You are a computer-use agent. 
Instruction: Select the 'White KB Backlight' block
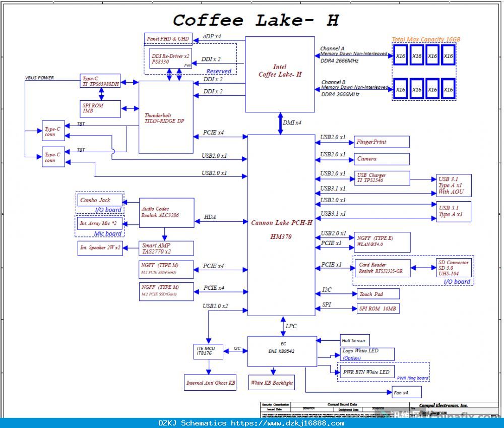pyautogui.click(x=272, y=382)
